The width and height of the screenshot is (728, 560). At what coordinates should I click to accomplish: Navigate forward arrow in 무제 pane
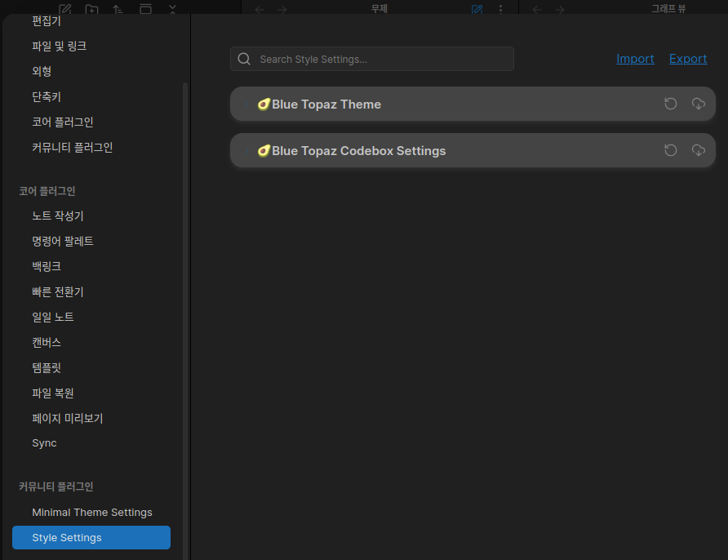pyautogui.click(x=282, y=9)
